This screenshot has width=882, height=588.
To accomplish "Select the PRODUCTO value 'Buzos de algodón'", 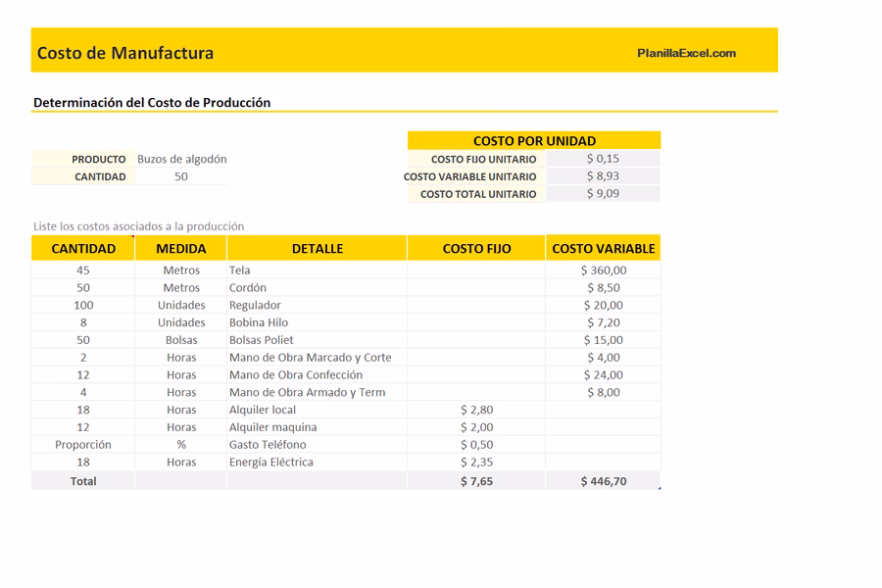I will coord(181,159).
